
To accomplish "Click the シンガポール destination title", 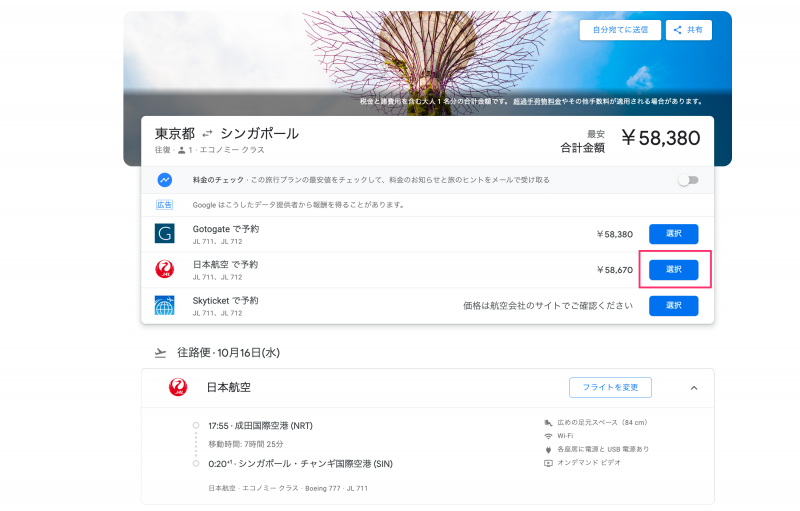I will click(260, 134).
